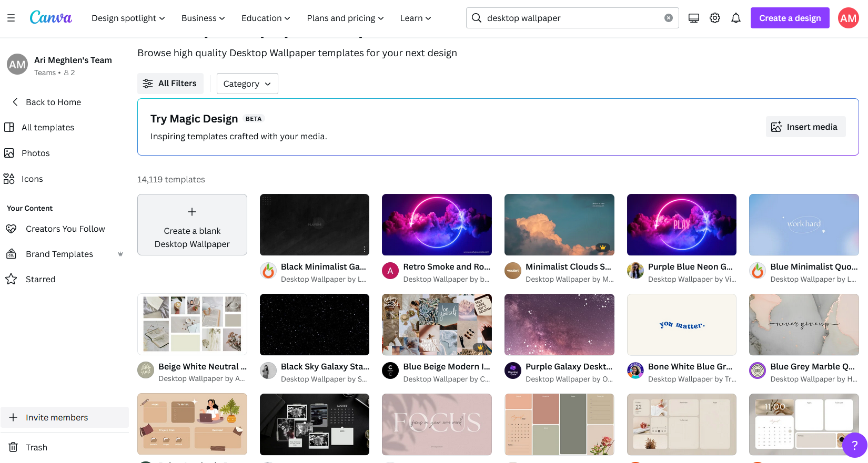Select the Purple Galaxy wallpaper thumbnail
The height and width of the screenshot is (463, 868).
559,324
